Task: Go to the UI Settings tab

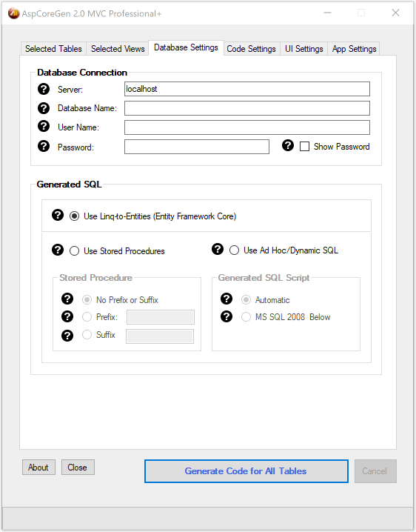Action: pos(303,49)
